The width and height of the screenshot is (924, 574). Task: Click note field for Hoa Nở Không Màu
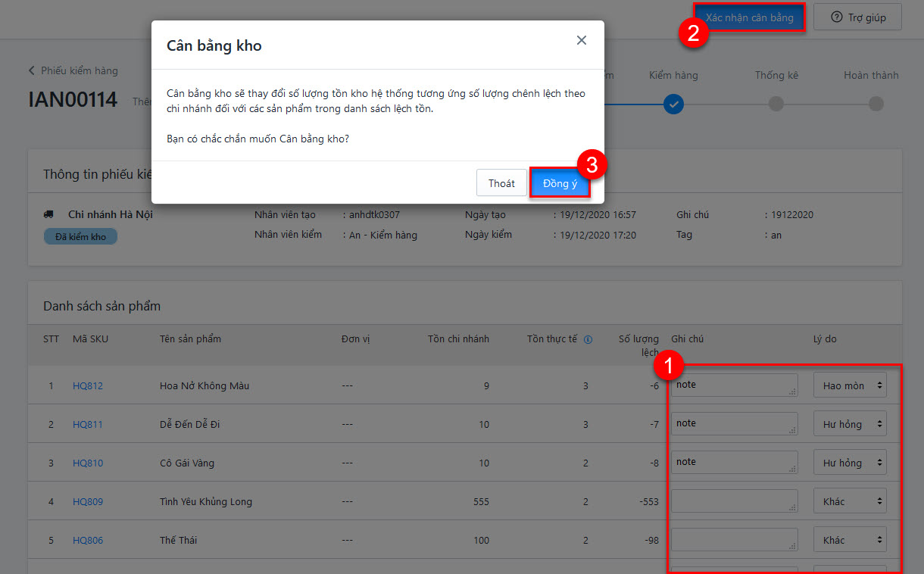point(734,385)
